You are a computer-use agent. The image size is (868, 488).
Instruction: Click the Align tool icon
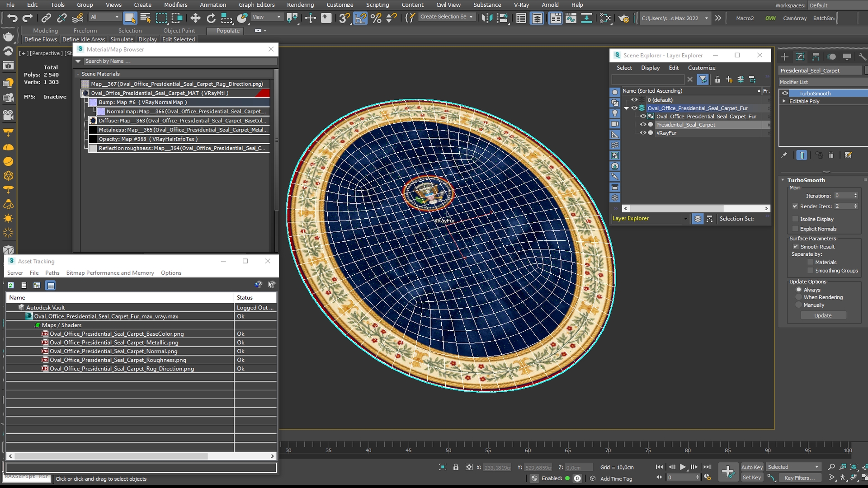click(x=502, y=18)
